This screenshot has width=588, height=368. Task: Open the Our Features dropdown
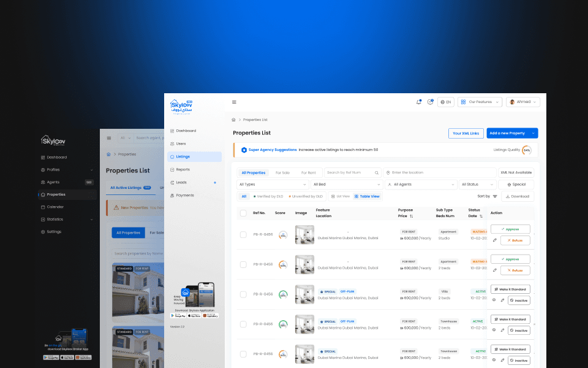pyautogui.click(x=480, y=102)
